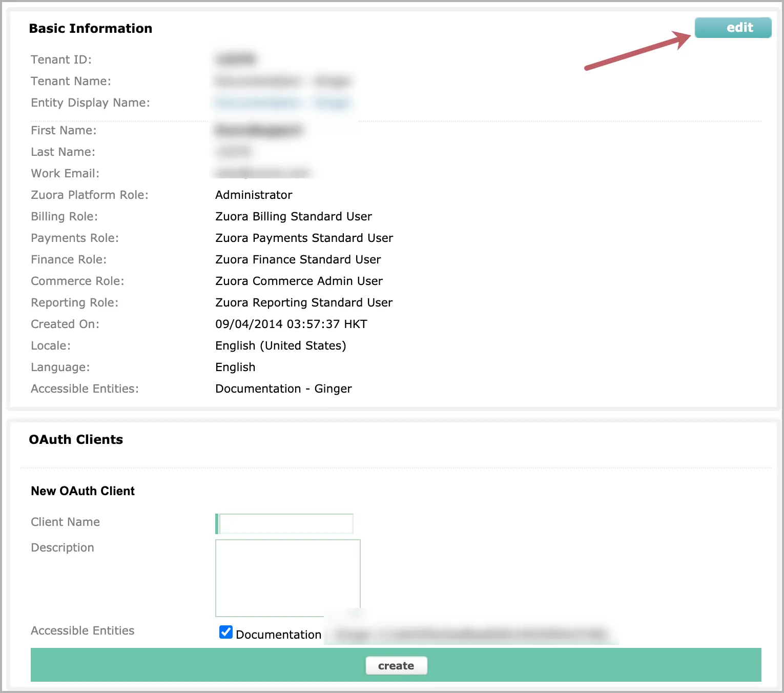
Task: Select the "09/04/2014 03:57:37 HKT" timestamp
Action: coord(291,324)
